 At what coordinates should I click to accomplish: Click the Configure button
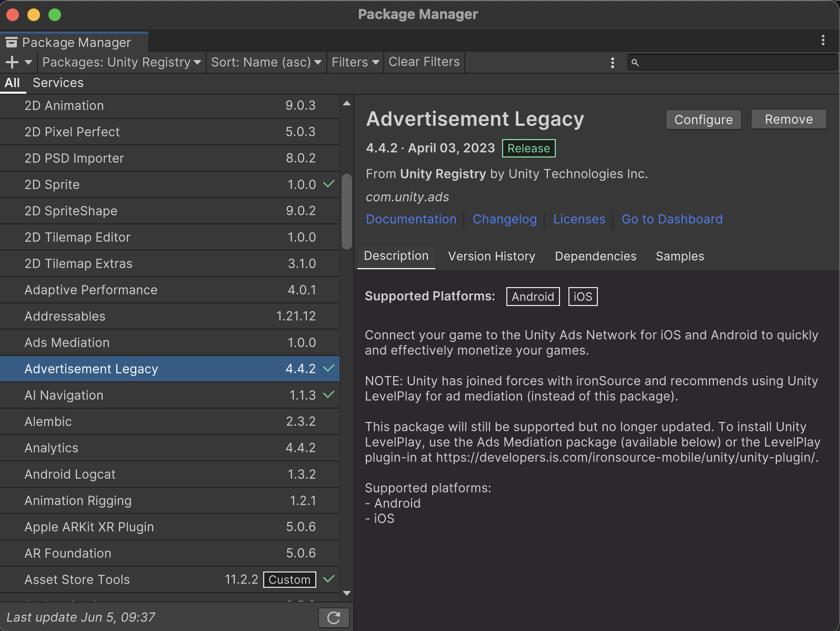pyautogui.click(x=703, y=120)
